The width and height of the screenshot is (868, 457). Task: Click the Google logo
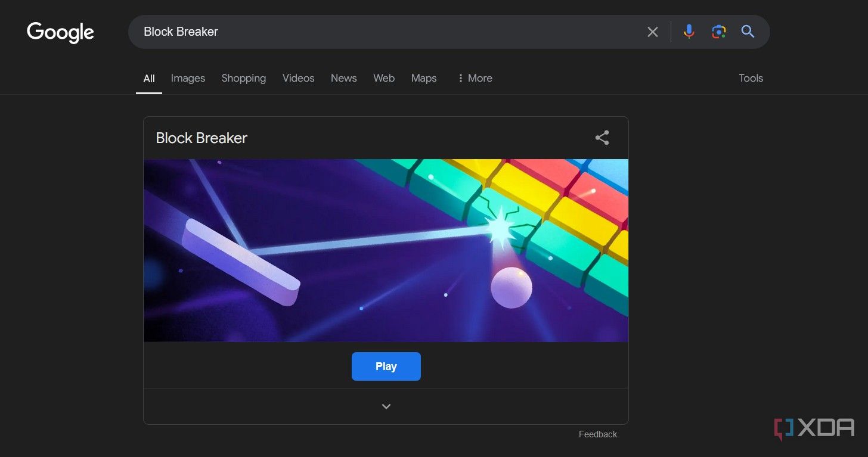click(x=60, y=32)
